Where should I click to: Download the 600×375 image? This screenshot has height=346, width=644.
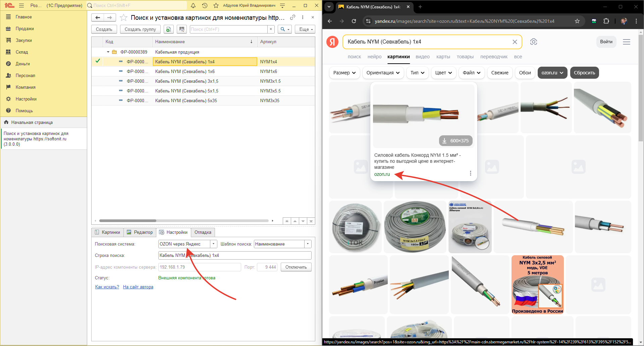(455, 141)
